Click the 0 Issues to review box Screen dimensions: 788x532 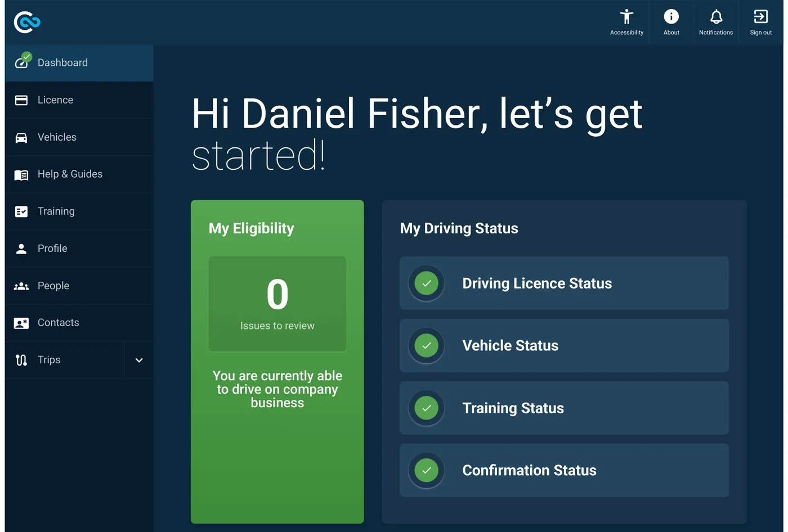tap(277, 304)
